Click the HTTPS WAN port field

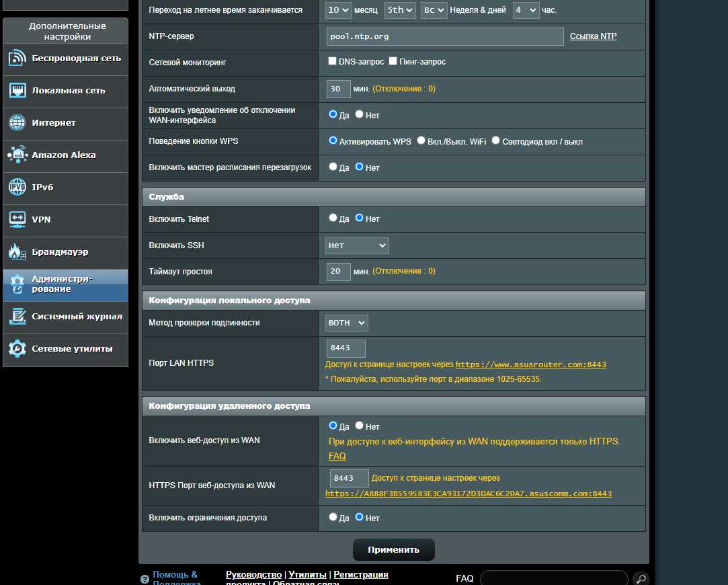(x=349, y=478)
